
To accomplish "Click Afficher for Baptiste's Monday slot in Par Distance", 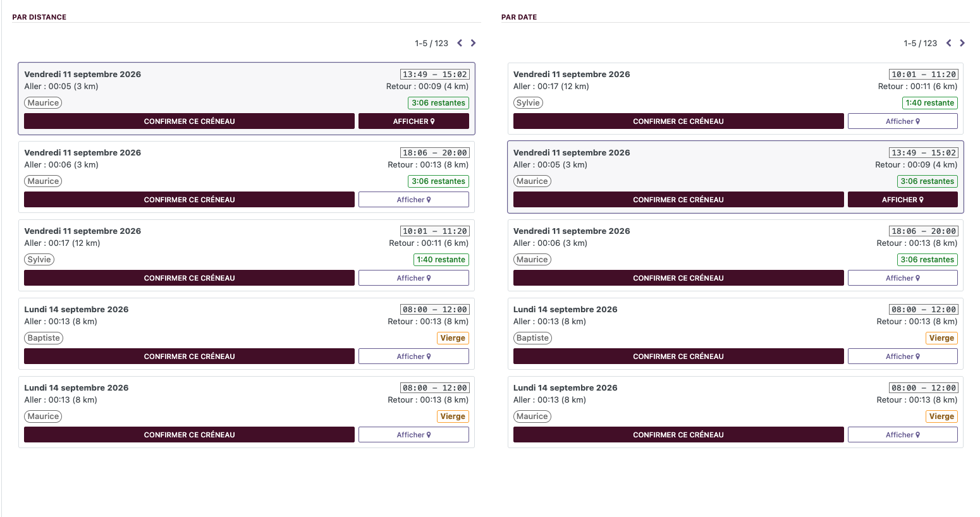I will (413, 356).
